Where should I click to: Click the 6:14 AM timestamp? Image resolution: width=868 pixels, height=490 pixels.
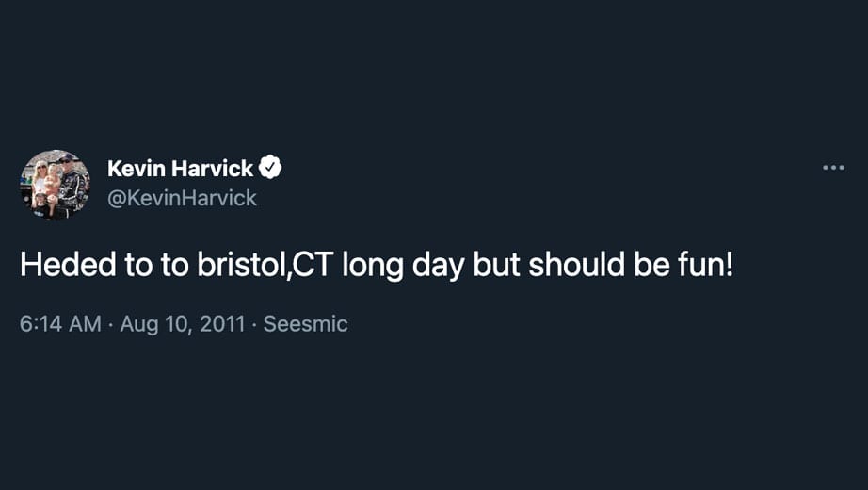click(60, 324)
